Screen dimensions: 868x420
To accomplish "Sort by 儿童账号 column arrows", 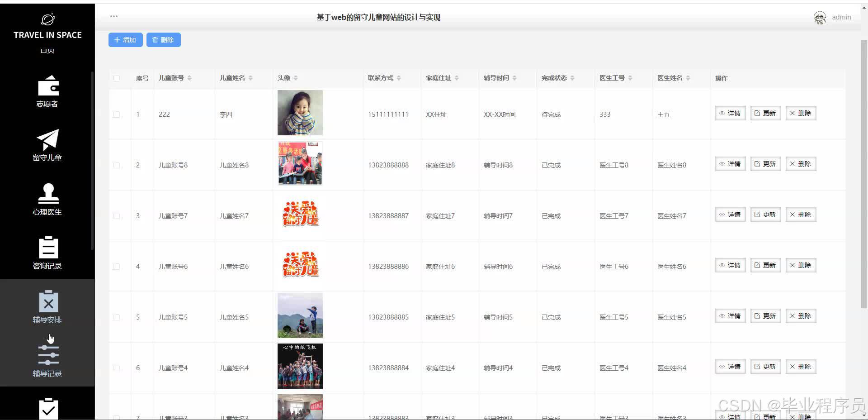I will click(x=189, y=78).
